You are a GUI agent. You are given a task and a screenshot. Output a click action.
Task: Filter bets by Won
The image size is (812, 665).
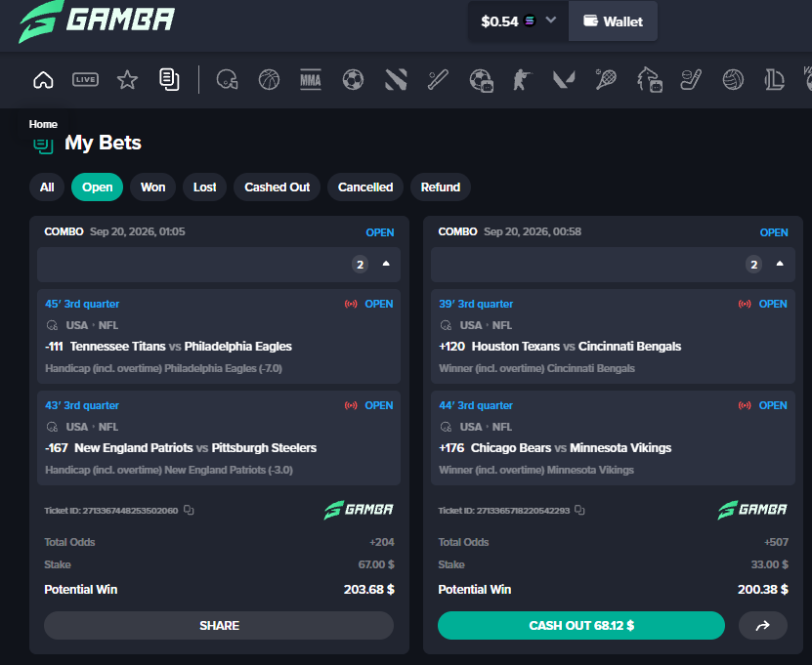coord(152,187)
